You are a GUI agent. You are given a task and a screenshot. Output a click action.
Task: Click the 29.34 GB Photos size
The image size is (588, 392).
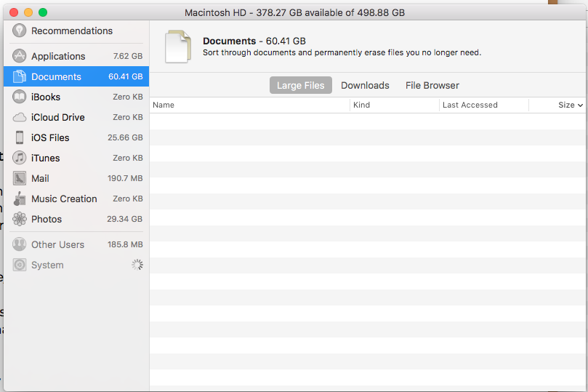(x=125, y=219)
